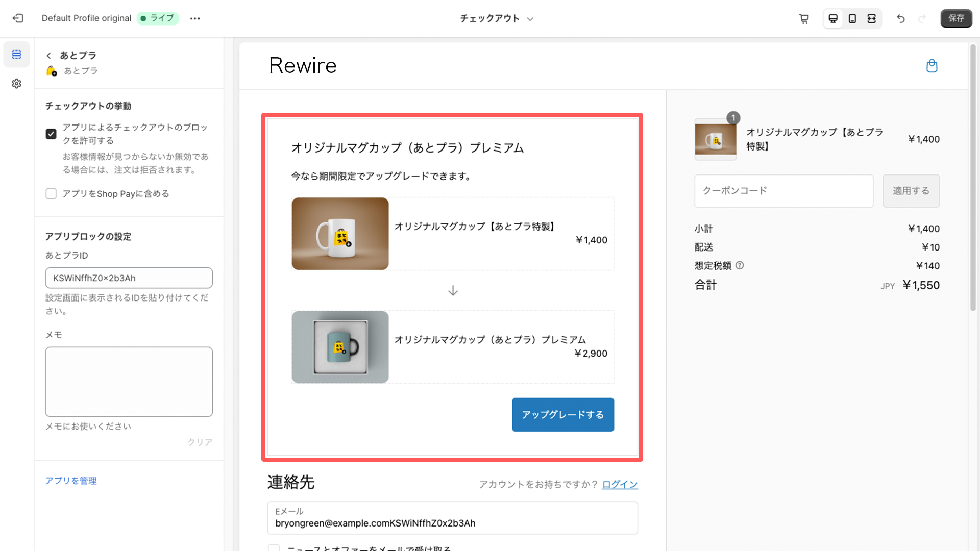
Task: Enable アプリをShop Payに含める checkbox
Action: (x=51, y=194)
